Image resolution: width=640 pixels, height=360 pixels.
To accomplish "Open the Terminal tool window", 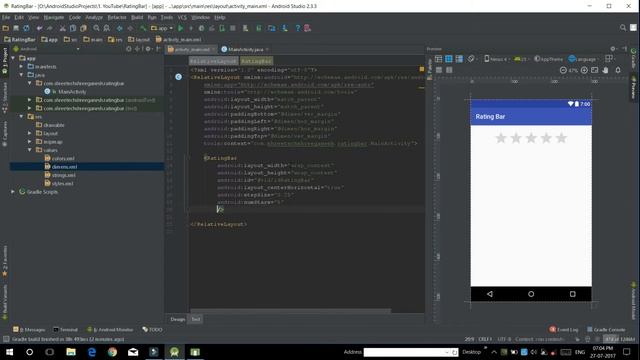I will click(x=65, y=329).
